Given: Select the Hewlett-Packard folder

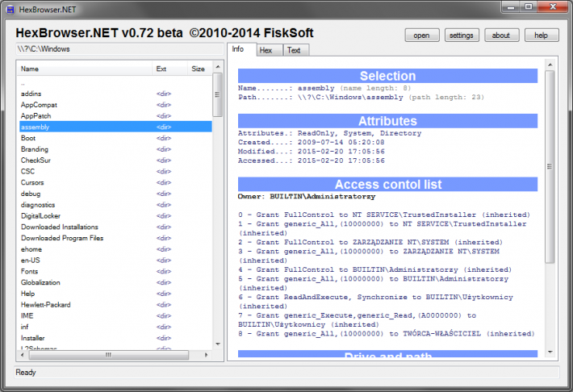Looking at the screenshot, I should pos(115,305).
